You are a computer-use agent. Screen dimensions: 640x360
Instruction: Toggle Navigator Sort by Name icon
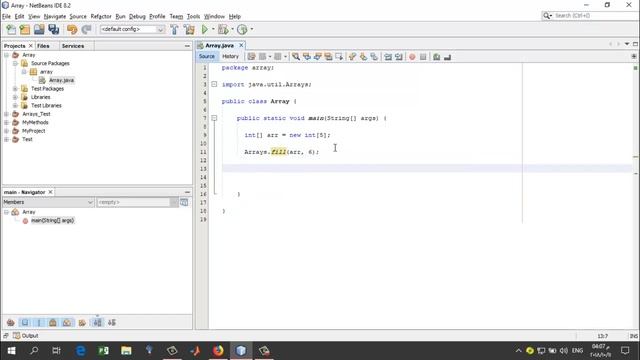tap(97, 323)
